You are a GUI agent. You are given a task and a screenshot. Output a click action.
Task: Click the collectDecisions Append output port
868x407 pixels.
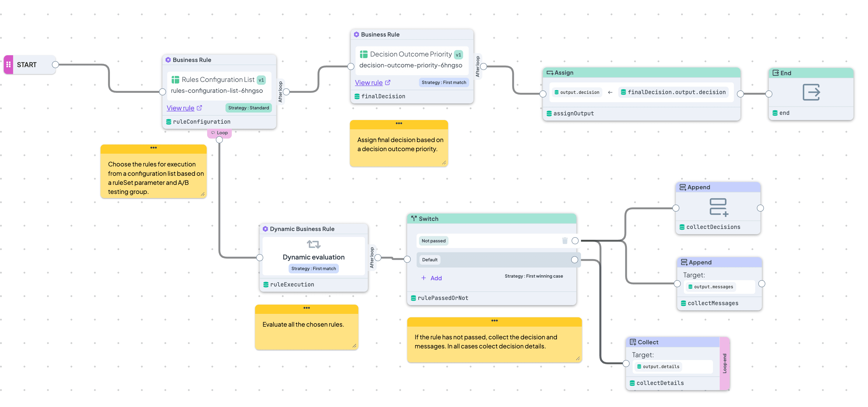click(x=760, y=208)
